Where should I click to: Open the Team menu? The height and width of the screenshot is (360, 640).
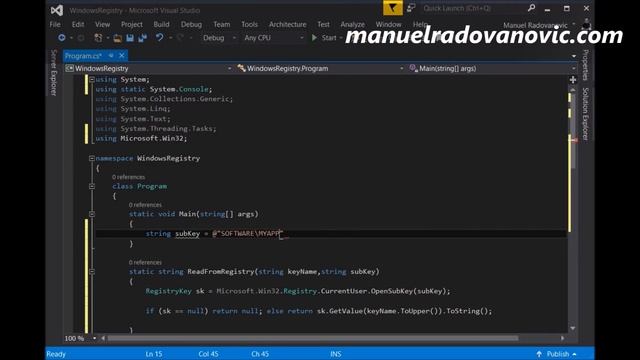(222, 24)
